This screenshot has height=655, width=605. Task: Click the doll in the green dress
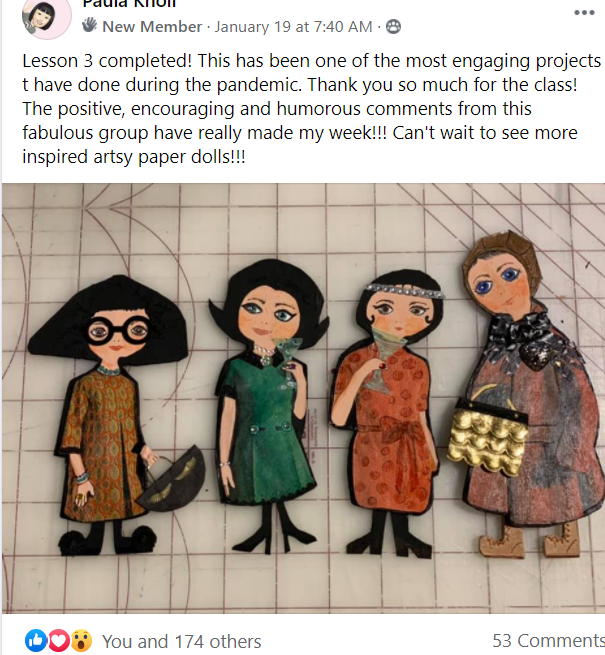pos(267,405)
